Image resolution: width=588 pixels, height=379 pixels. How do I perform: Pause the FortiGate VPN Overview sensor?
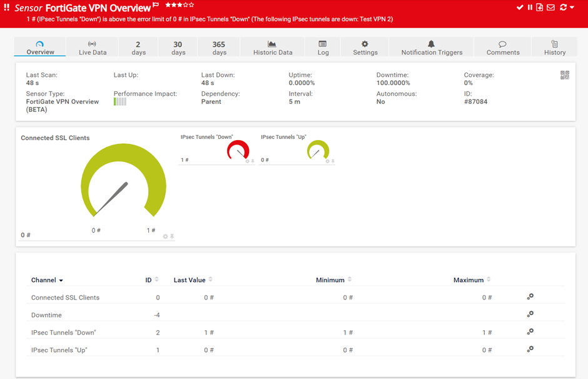[530, 8]
